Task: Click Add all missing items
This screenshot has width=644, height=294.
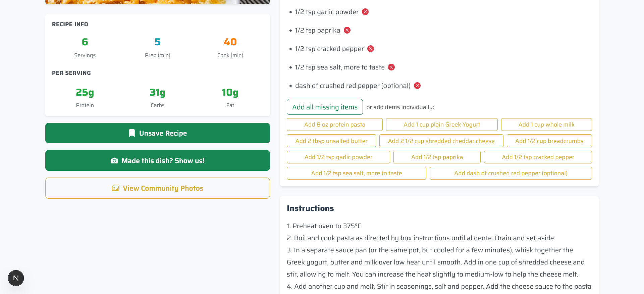Action: click(x=324, y=107)
